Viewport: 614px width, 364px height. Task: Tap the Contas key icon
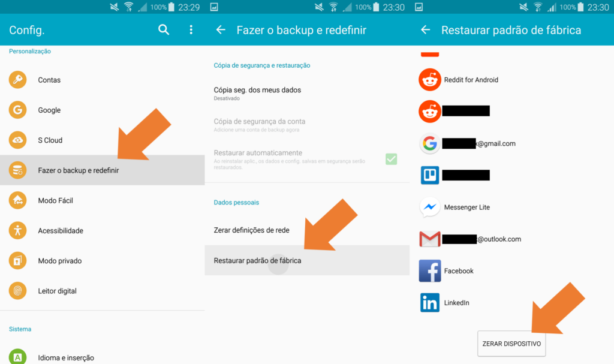[18, 80]
